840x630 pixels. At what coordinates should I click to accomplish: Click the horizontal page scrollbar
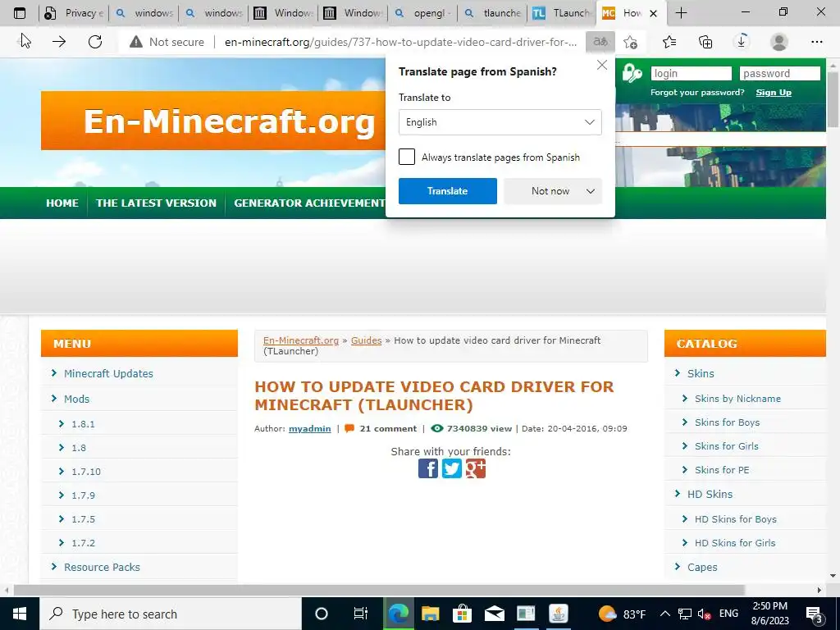379,590
